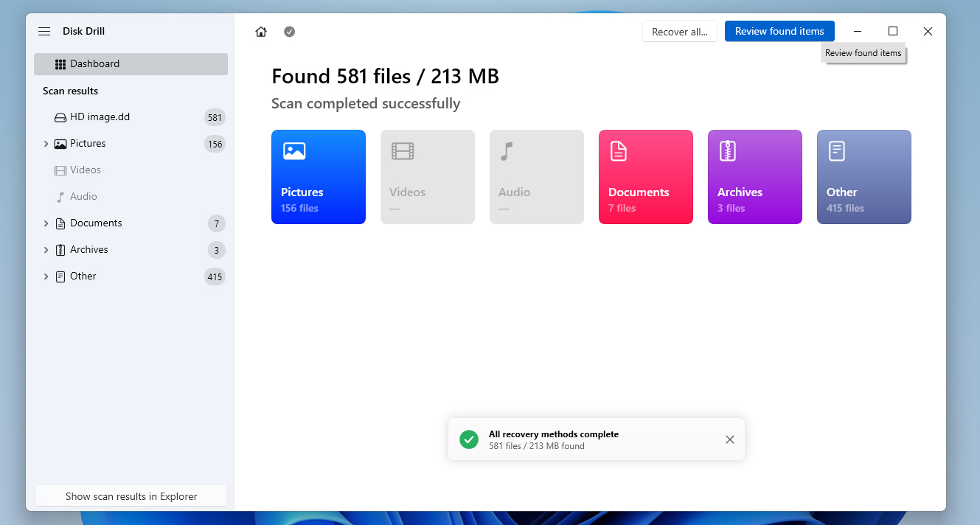Click the 'Found 581 files / 213 MB' heading

[386, 76]
